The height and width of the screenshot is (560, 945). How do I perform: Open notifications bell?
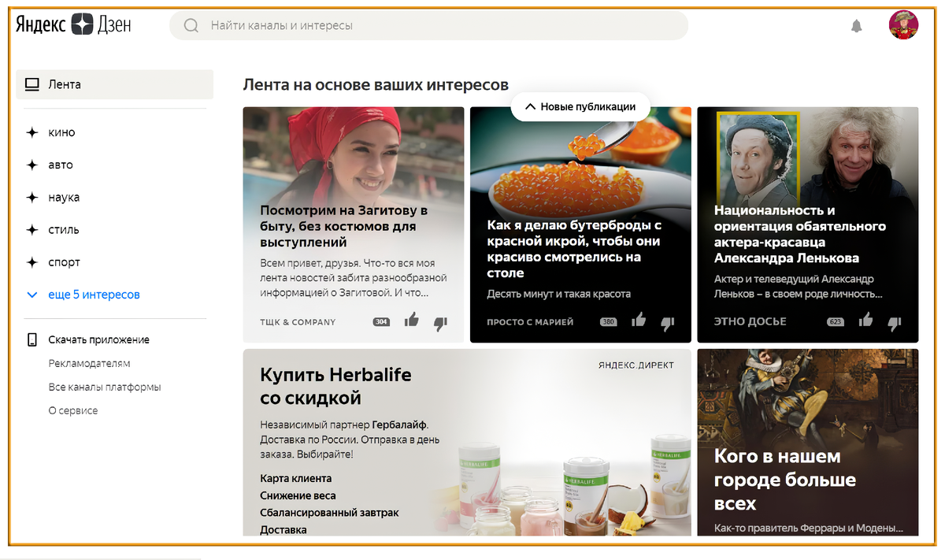tap(857, 26)
